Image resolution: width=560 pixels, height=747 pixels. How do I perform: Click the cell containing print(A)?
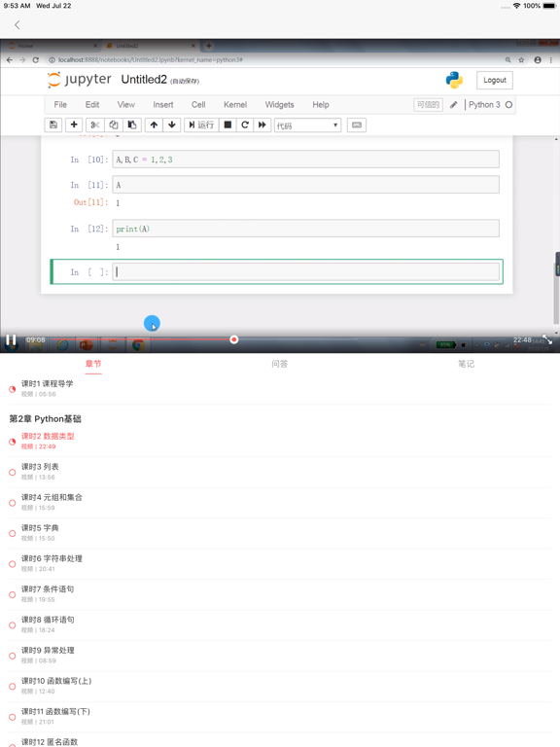tap(305, 229)
